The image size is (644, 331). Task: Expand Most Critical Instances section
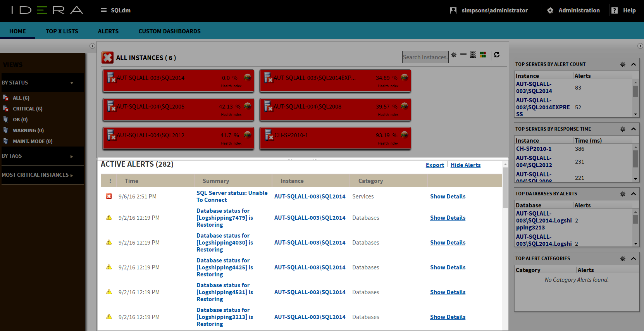tap(72, 175)
